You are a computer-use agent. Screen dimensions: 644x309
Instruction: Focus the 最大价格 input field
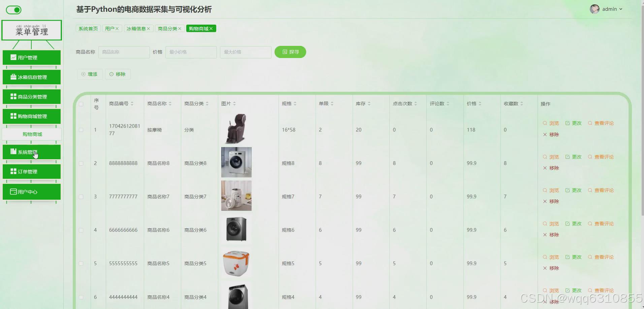(x=246, y=52)
